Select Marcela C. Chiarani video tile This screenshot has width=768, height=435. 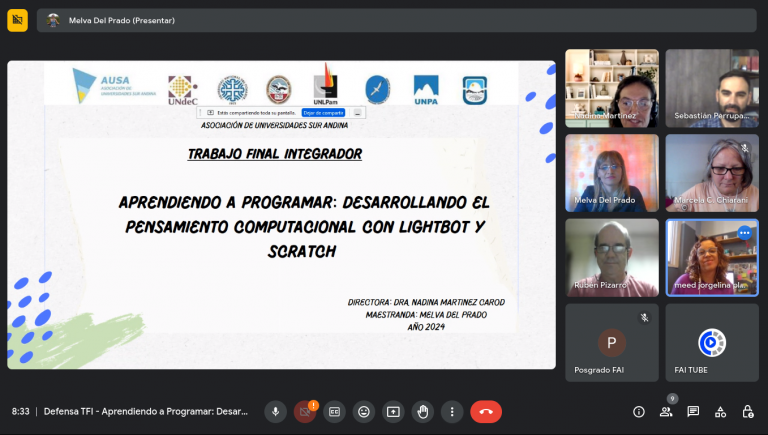click(x=712, y=173)
